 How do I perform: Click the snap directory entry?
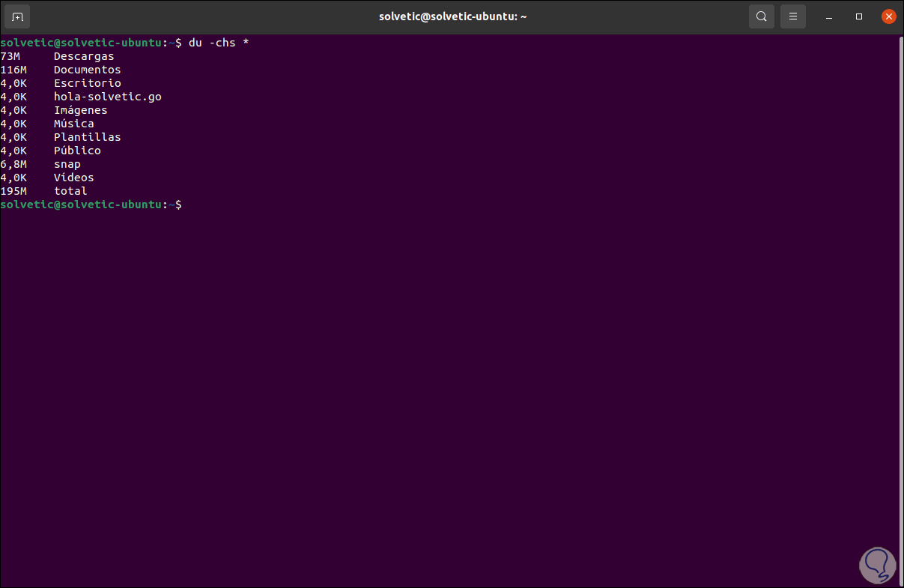pyautogui.click(x=67, y=163)
